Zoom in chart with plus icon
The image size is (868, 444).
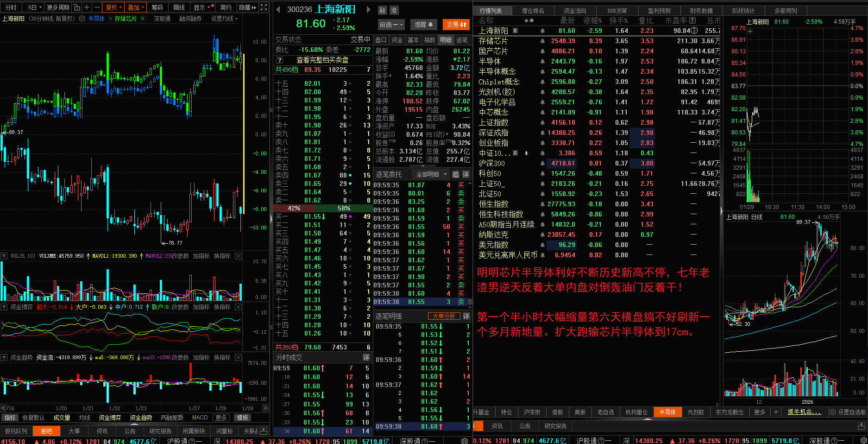(87, 7)
